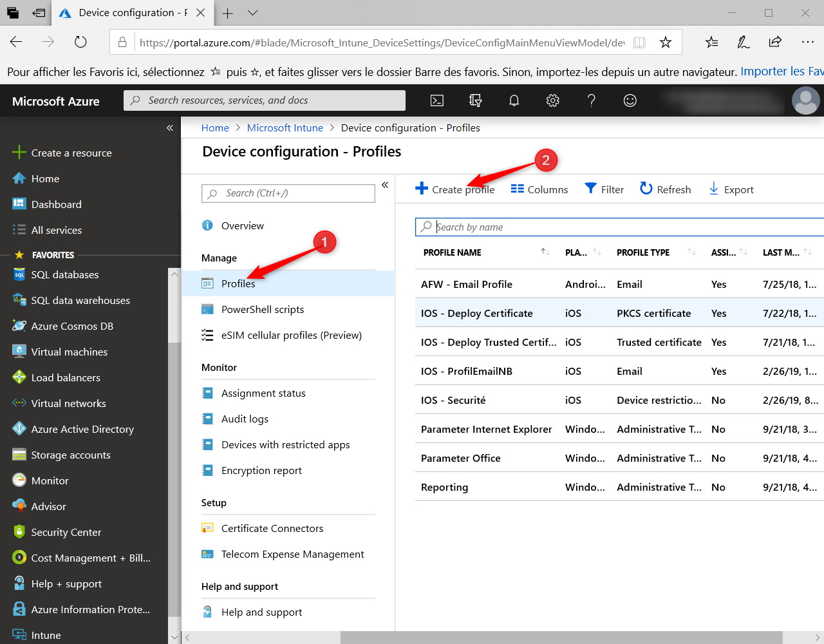Select PowerShell scripts menu item
This screenshot has width=824, height=644.
click(x=262, y=310)
